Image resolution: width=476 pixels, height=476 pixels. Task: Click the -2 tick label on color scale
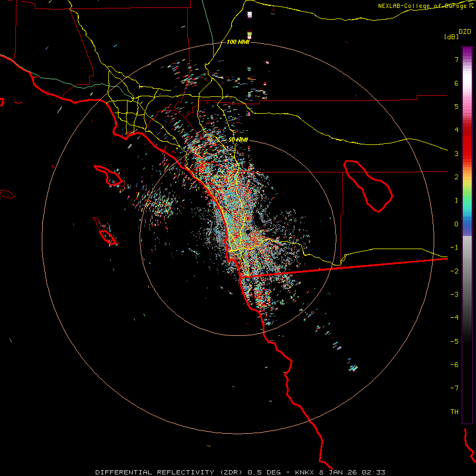click(454, 271)
